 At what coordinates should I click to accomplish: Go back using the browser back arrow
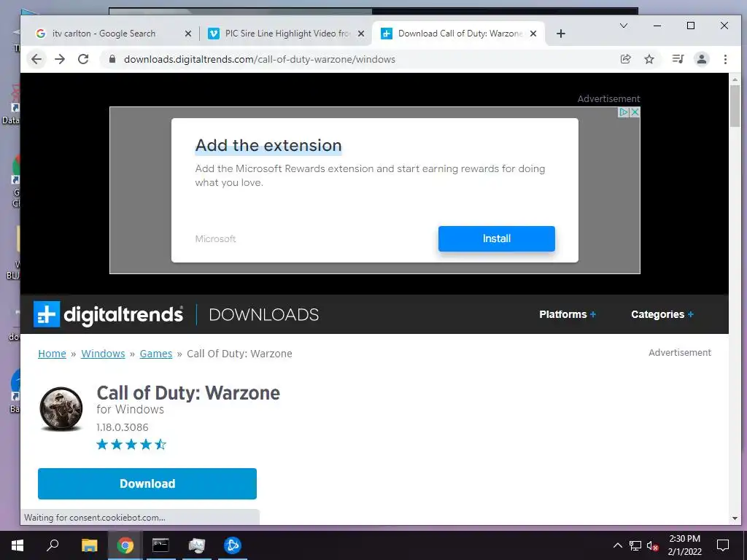click(x=36, y=59)
